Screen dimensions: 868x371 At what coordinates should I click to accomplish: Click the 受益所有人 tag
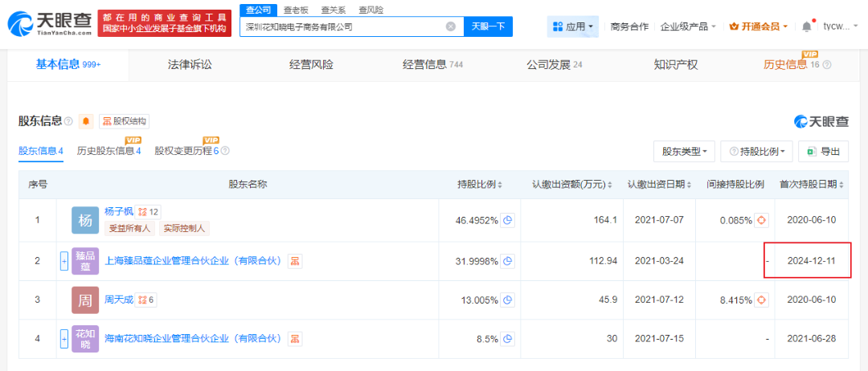point(131,228)
